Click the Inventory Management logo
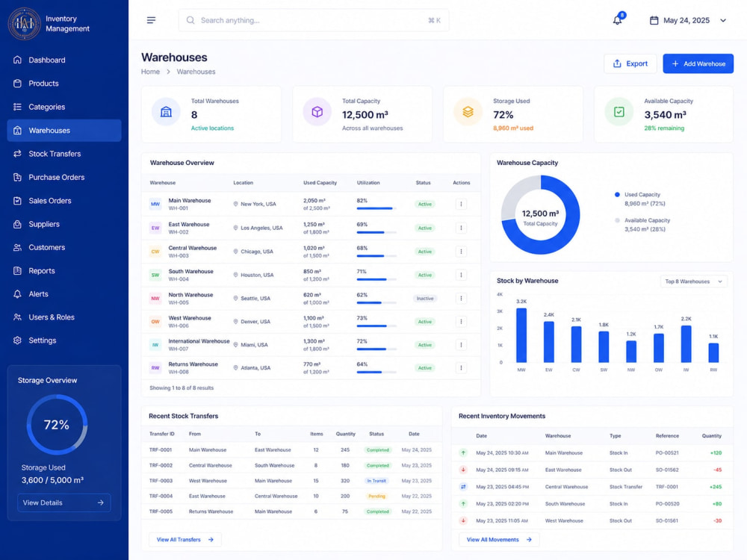Screen dimensions: 747x560 (x=24, y=23)
